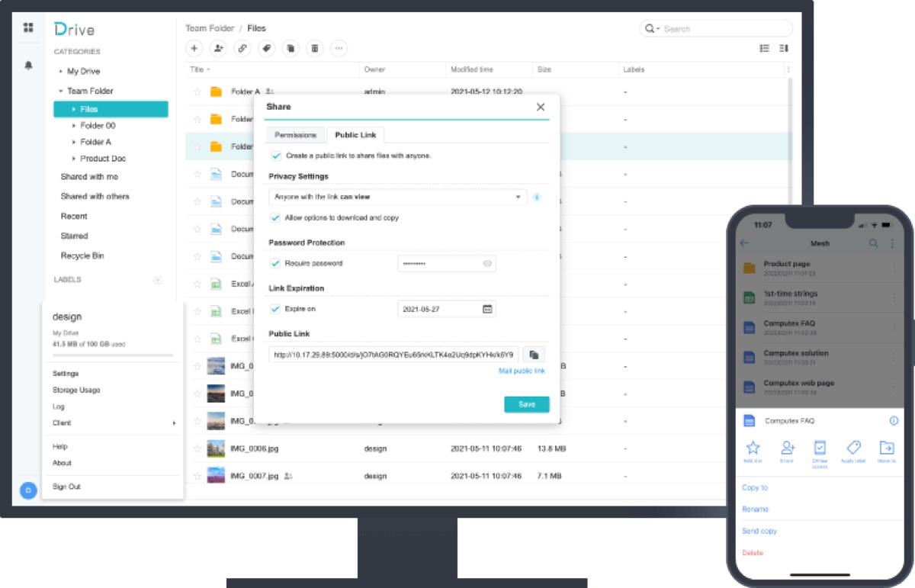
Task: Add a label with the LABELS plus icon
Action: (x=158, y=280)
